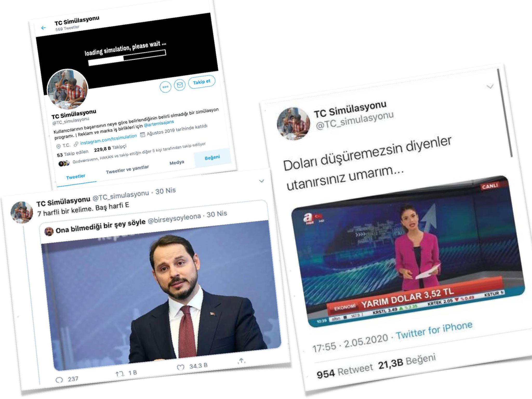
Task: Like the tweet with heart icon
Action: [x=181, y=367]
